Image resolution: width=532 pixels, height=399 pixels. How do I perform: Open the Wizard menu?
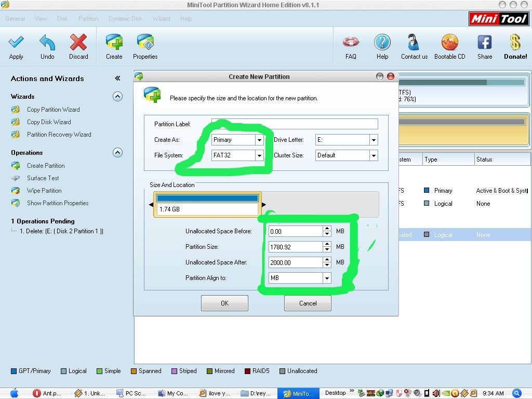[x=161, y=19]
